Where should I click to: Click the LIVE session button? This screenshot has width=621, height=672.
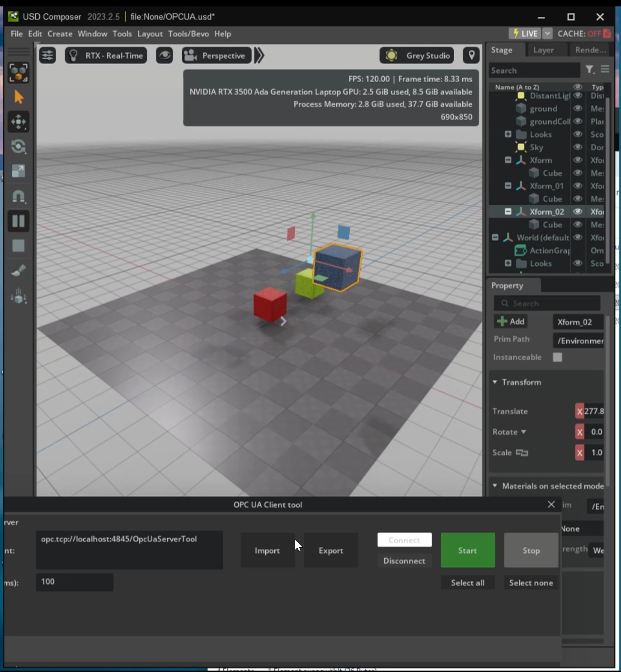(x=525, y=33)
